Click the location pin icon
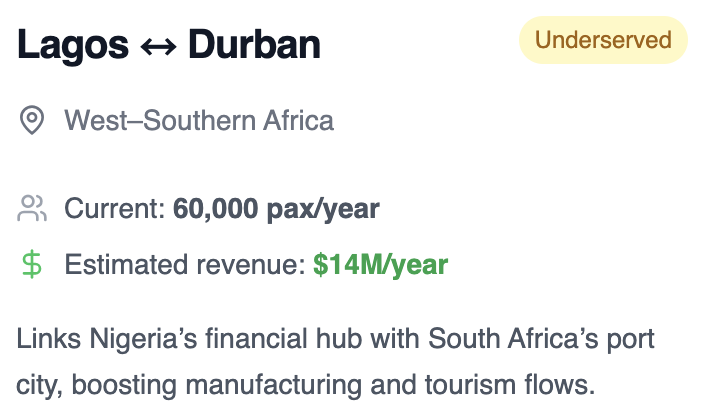 point(32,120)
